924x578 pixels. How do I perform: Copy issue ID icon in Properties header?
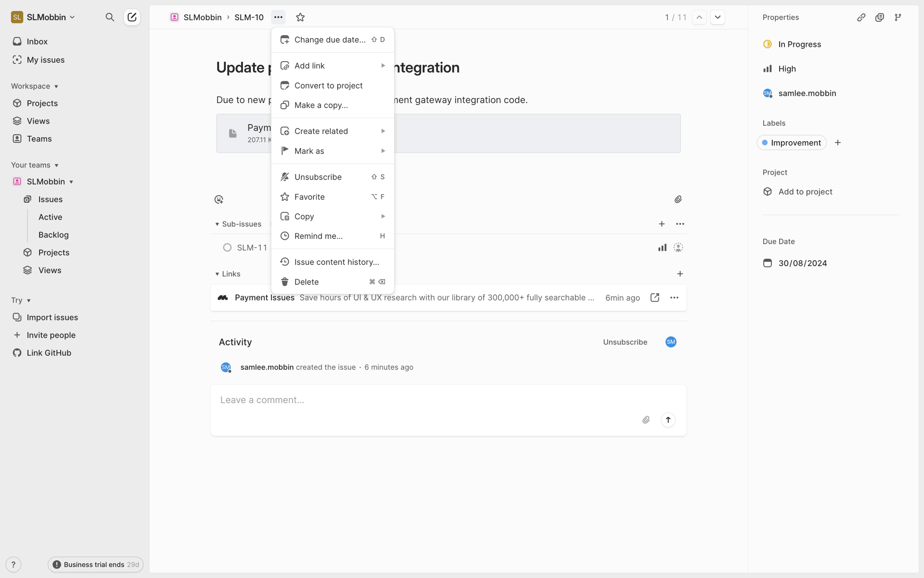[x=880, y=17]
